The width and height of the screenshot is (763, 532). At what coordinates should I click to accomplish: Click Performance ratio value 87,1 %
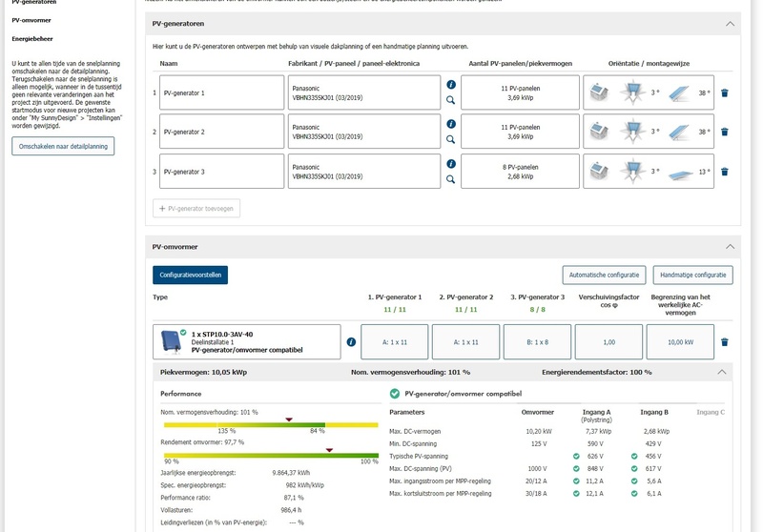click(x=294, y=498)
